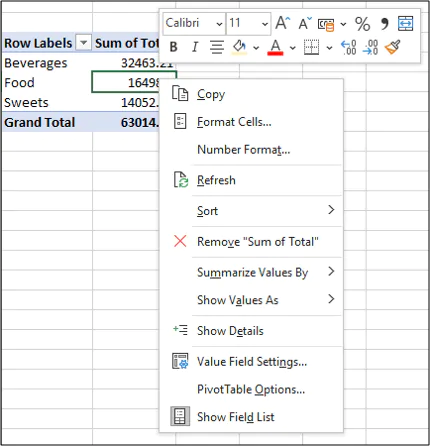Click the Borders icon
This screenshot has width=430, height=446.
click(x=312, y=47)
